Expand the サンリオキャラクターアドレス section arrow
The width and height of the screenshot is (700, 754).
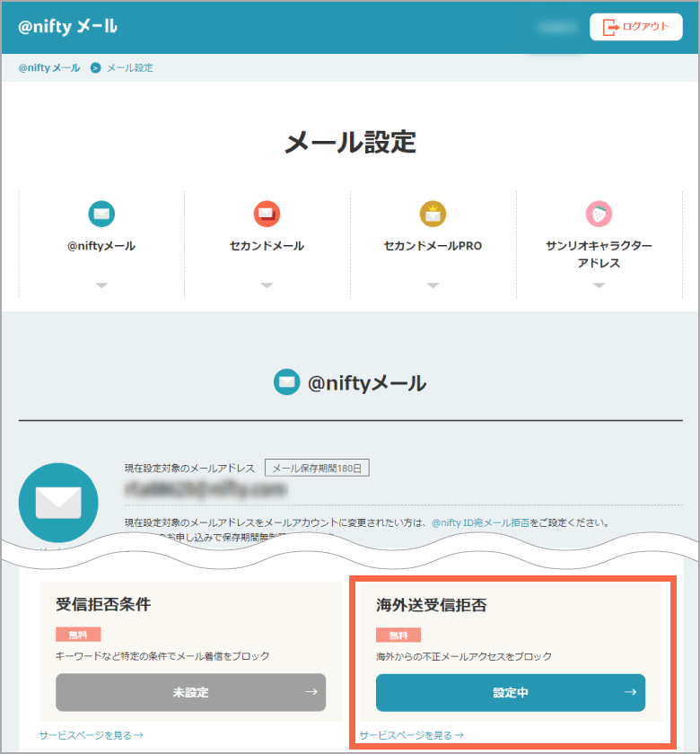(599, 285)
